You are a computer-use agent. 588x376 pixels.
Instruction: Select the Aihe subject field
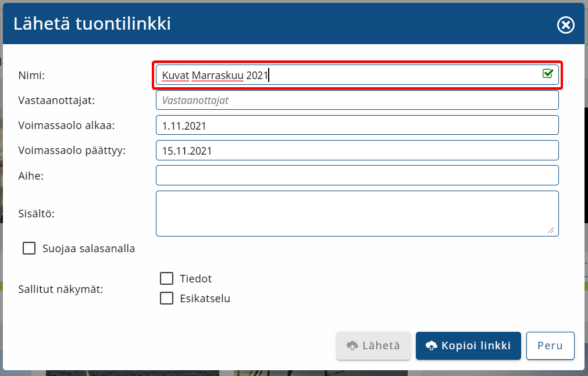point(357,176)
